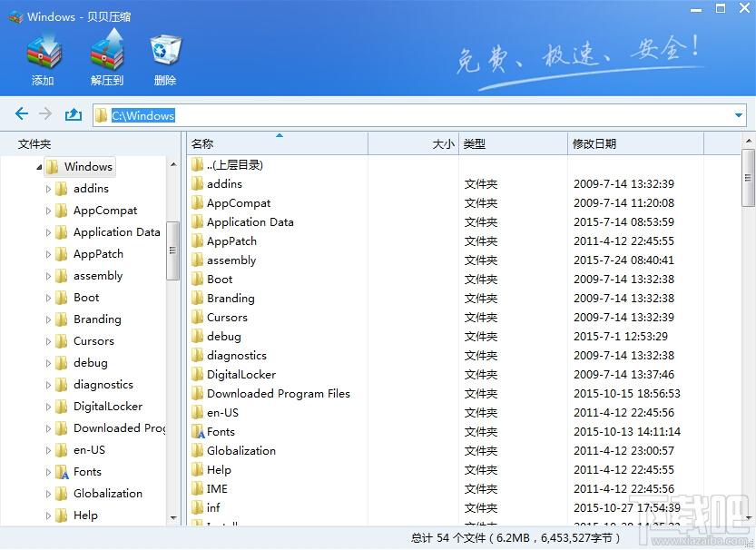The width and height of the screenshot is (756, 550).
Task: Click the 删除 (Delete) recycle bin icon
Action: click(165, 50)
